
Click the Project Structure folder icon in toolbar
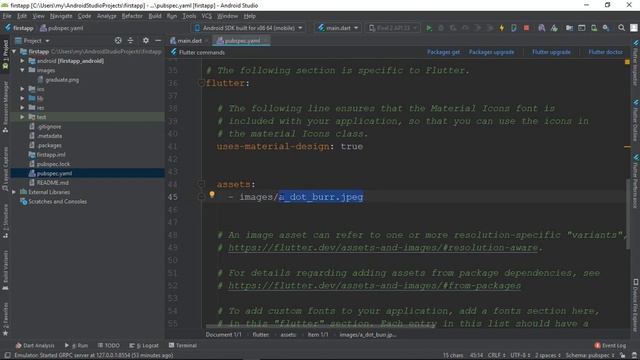tap(569, 28)
